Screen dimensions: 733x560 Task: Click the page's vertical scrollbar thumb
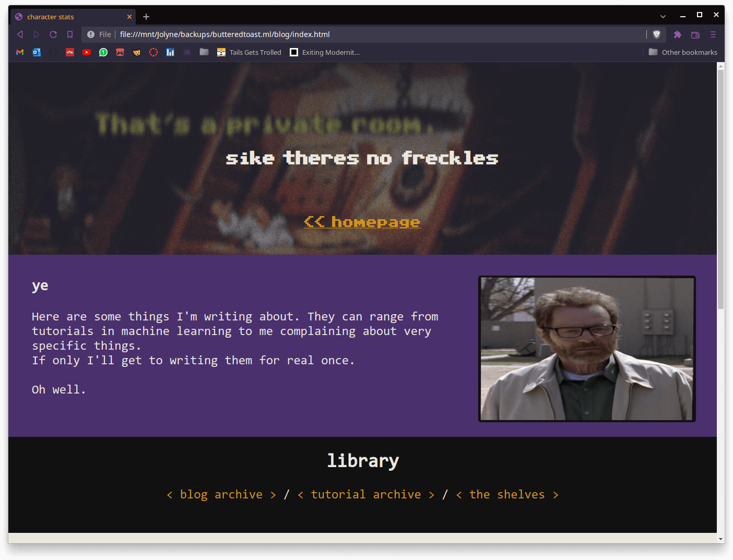point(720,188)
